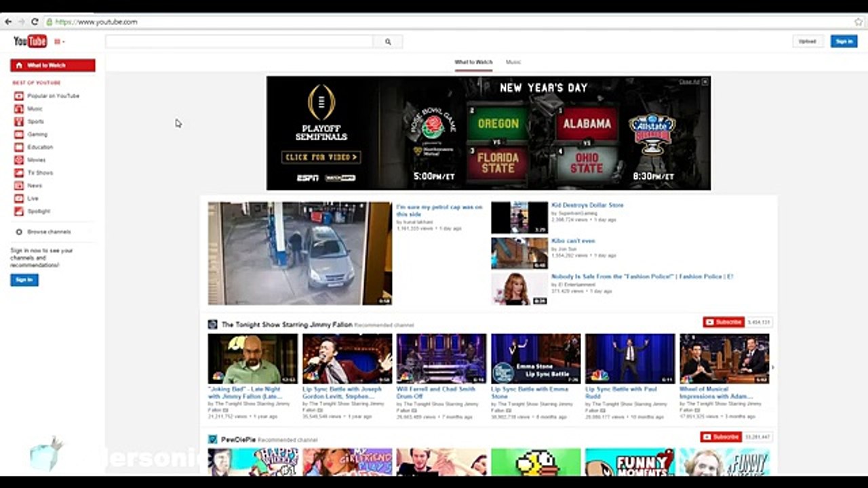The height and width of the screenshot is (488, 868).
Task: Click The Tonight Show channel avatar icon
Action: (212, 325)
